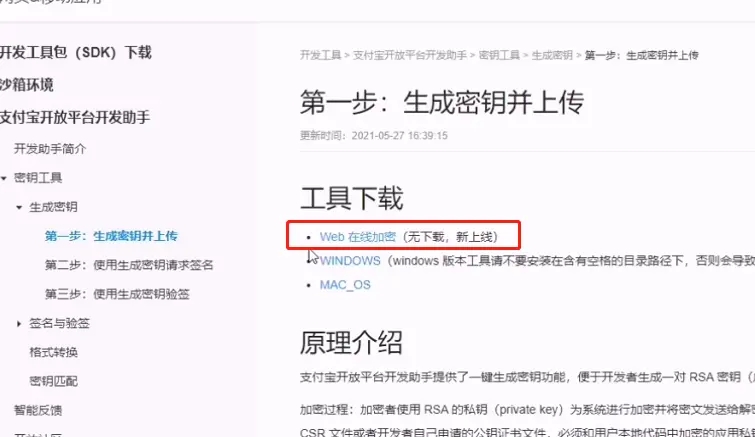Download the MAC_OS tool link
This screenshot has height=437, width=755.
click(x=345, y=285)
